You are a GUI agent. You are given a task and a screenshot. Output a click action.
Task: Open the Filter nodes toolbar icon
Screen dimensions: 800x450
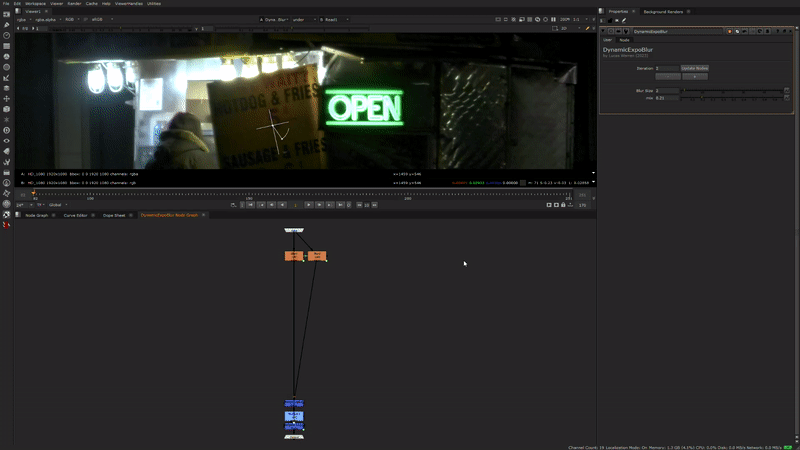click(x=6, y=67)
